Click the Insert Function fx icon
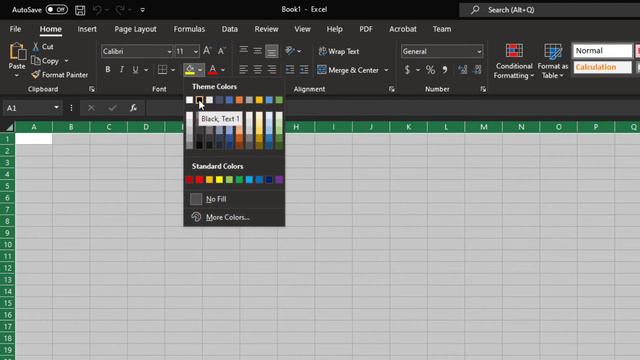This screenshot has width=640, height=360. pyautogui.click(x=133, y=108)
